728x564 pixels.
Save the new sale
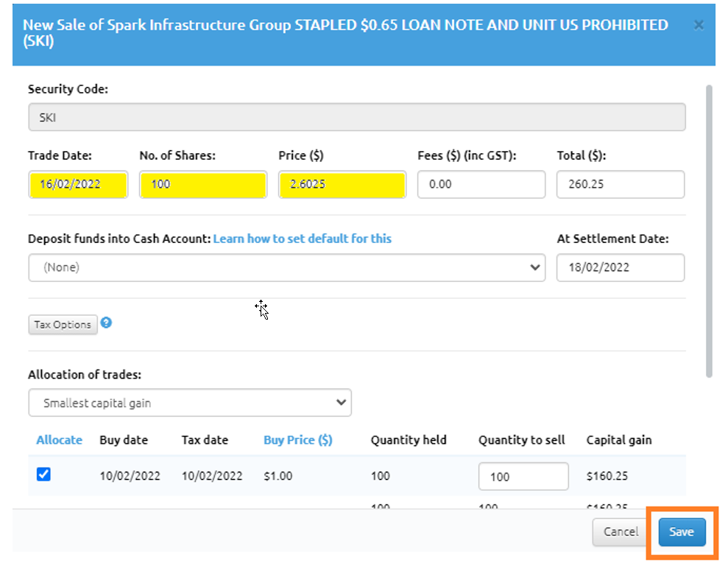tap(682, 532)
